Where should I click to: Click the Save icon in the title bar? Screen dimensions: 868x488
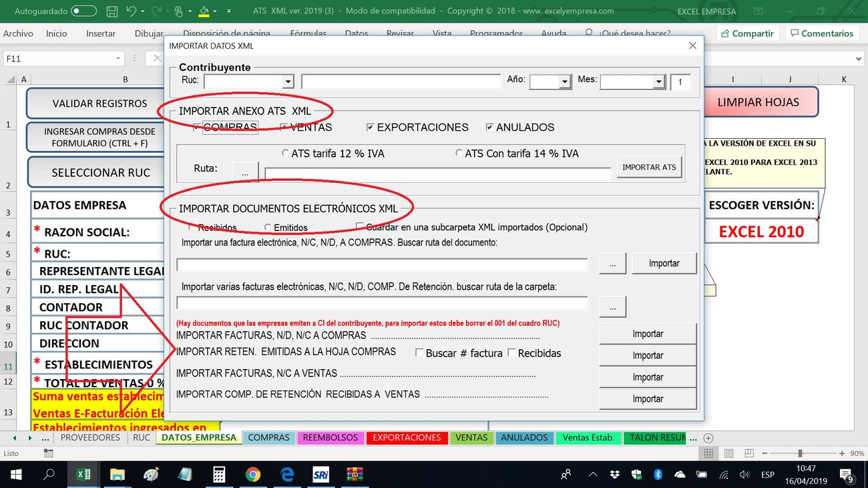pos(112,11)
